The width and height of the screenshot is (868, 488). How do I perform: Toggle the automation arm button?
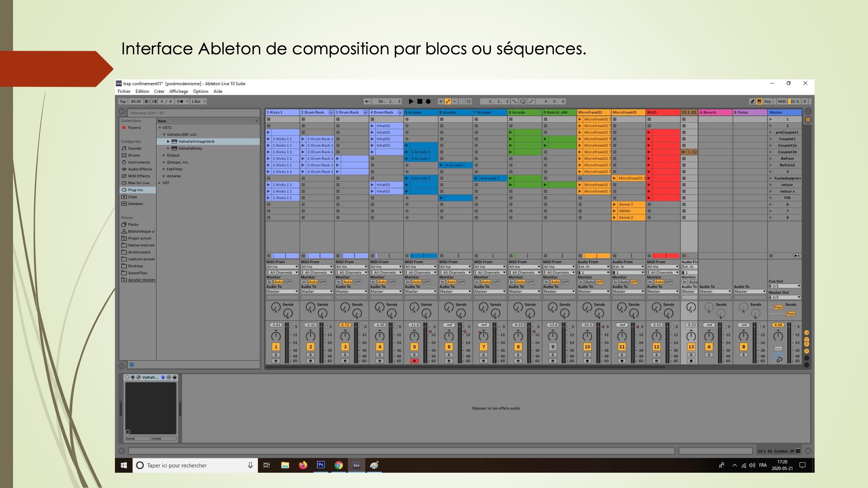(448, 102)
